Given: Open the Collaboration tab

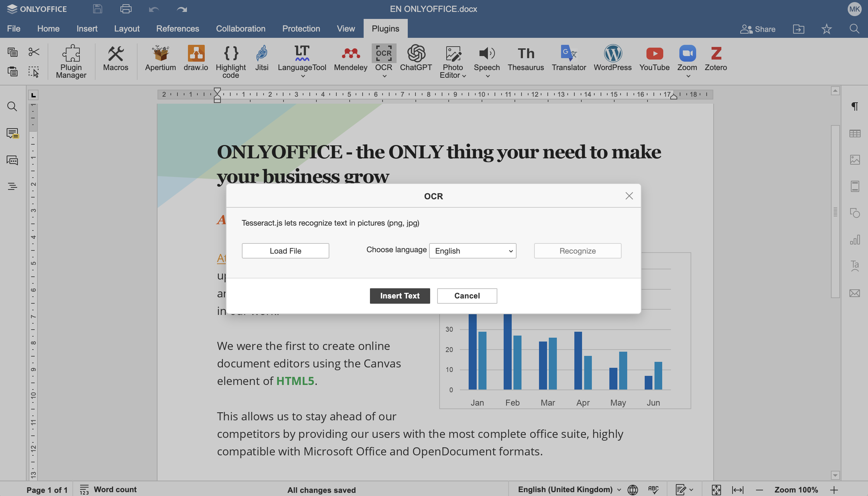Looking at the screenshot, I should tap(240, 29).
